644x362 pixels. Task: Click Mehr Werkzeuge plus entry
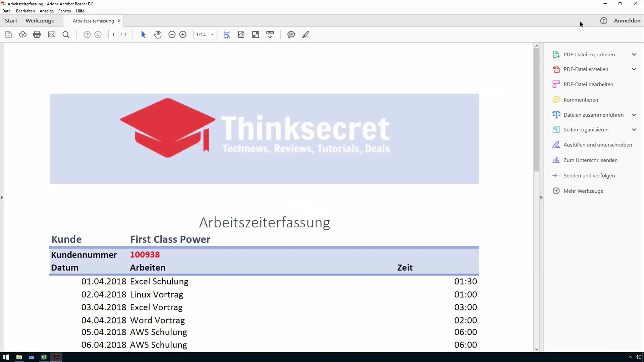583,191
